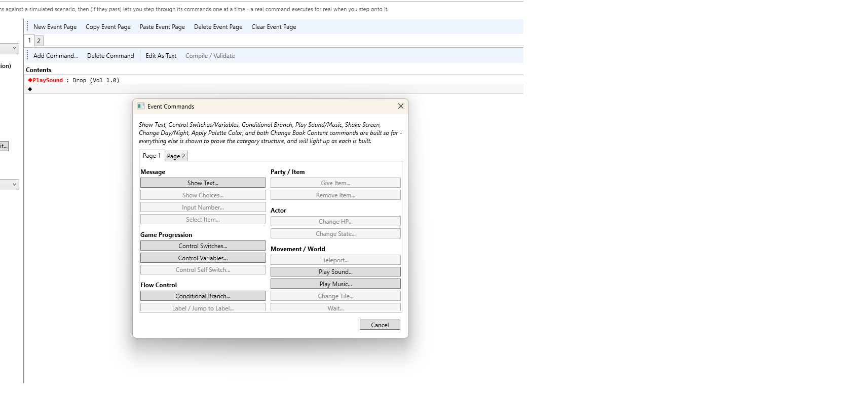
Task: Add a Conditional Branch command
Action: click(203, 296)
